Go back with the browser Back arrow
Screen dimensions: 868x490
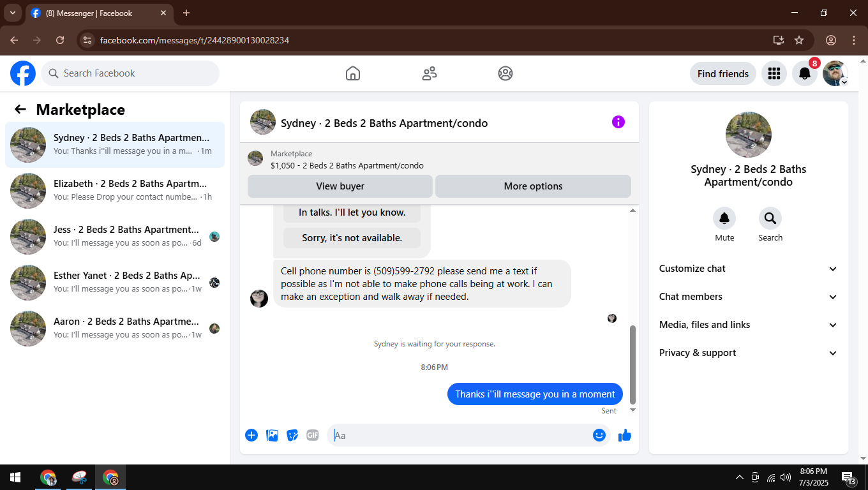coord(14,40)
